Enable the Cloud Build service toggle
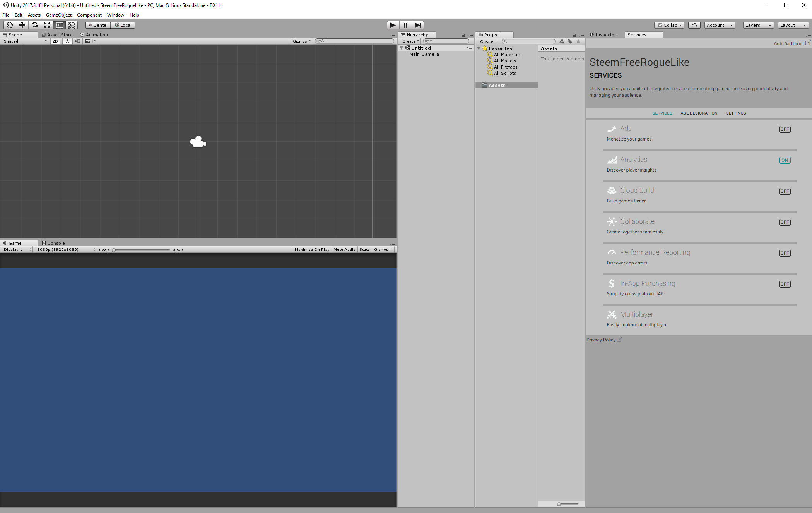812x513 pixels. [x=785, y=191]
